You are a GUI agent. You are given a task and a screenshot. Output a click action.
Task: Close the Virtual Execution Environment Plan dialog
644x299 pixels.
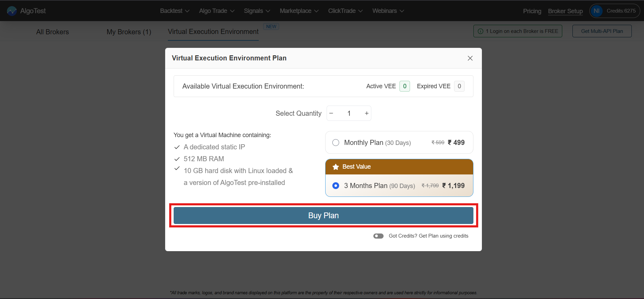(x=470, y=58)
